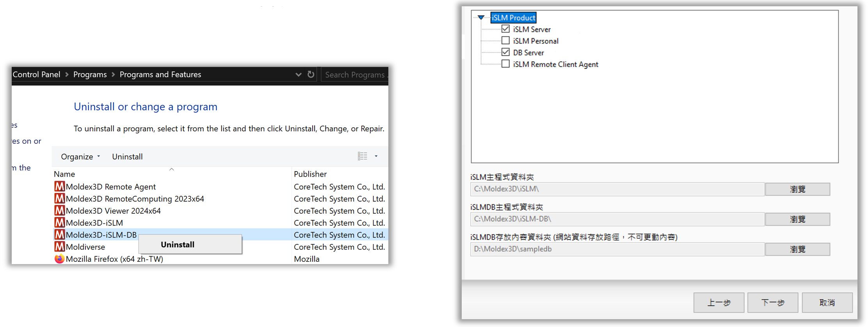This screenshot has width=868, height=327.
Task: Toggle the DB Server checkbox
Action: [x=505, y=52]
